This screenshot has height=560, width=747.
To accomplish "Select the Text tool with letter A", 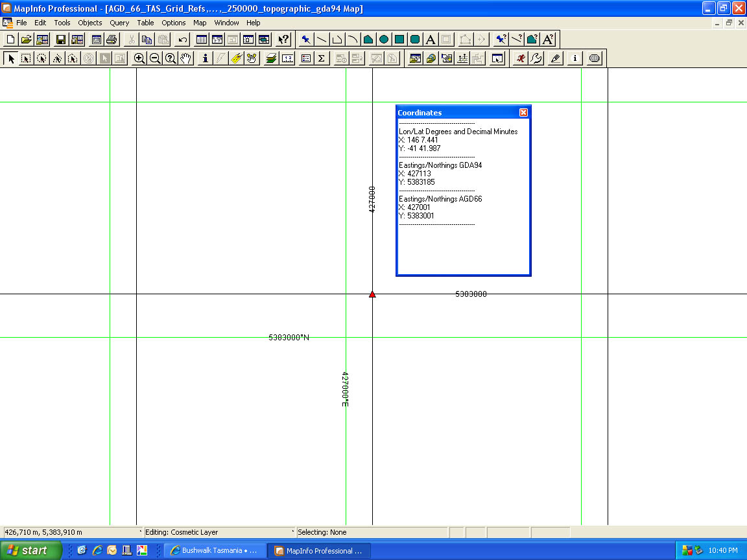I will [x=430, y=40].
